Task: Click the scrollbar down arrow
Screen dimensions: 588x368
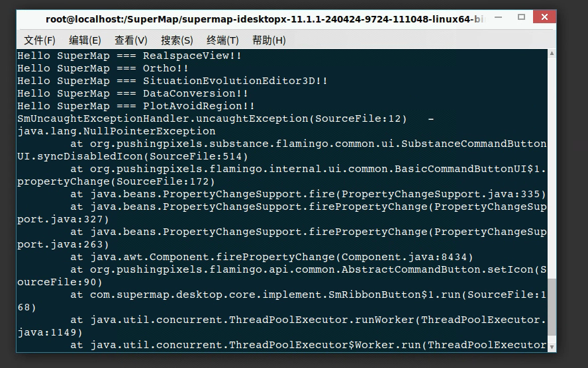Action: pos(552,347)
